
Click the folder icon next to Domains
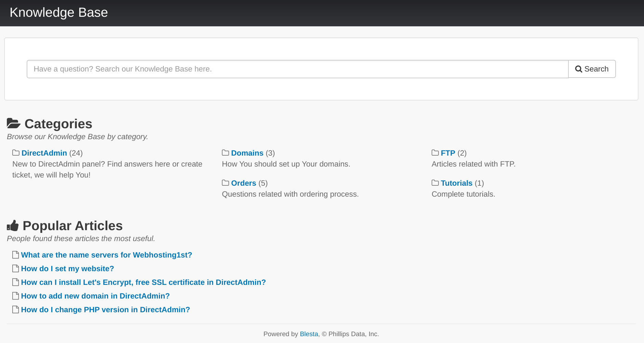click(225, 153)
